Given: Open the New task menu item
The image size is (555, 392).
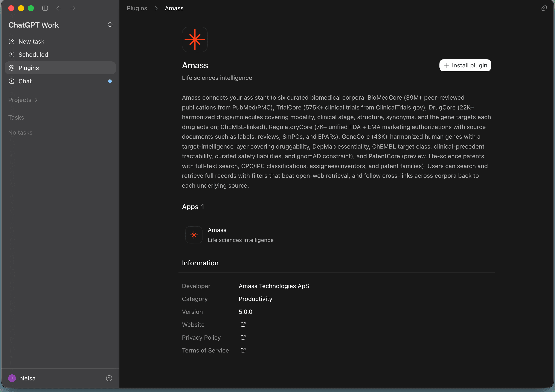Looking at the screenshot, I should [x=60, y=41].
